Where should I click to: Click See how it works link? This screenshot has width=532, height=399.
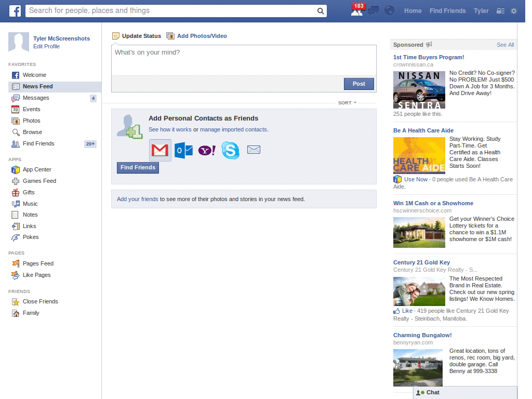point(170,129)
